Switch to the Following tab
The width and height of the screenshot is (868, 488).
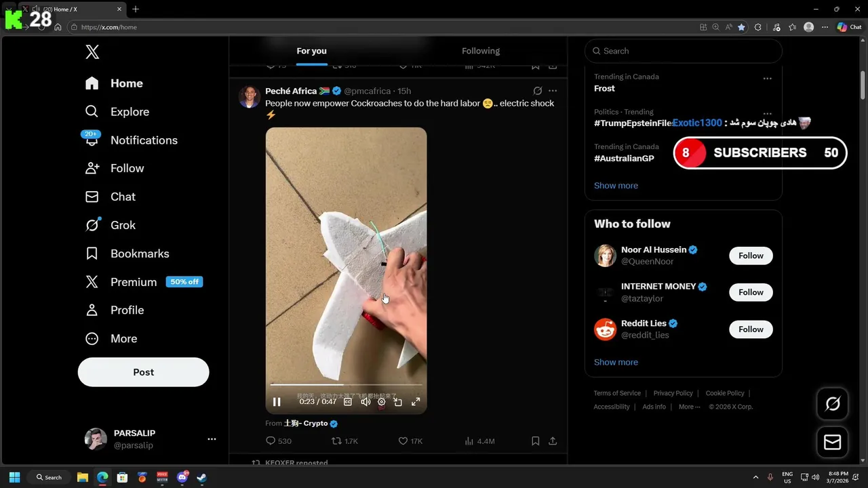(481, 51)
